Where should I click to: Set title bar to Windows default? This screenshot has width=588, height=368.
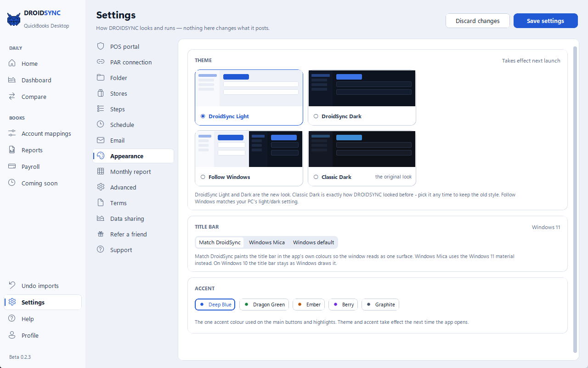click(314, 242)
